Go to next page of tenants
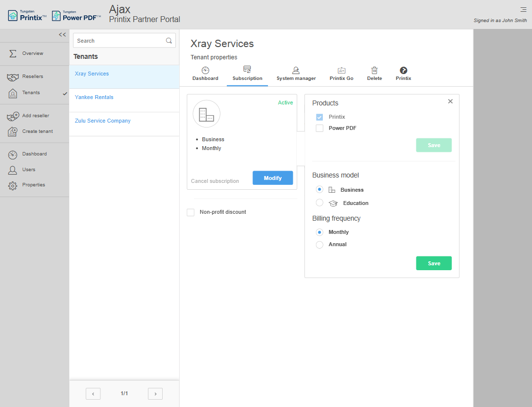 pos(155,394)
